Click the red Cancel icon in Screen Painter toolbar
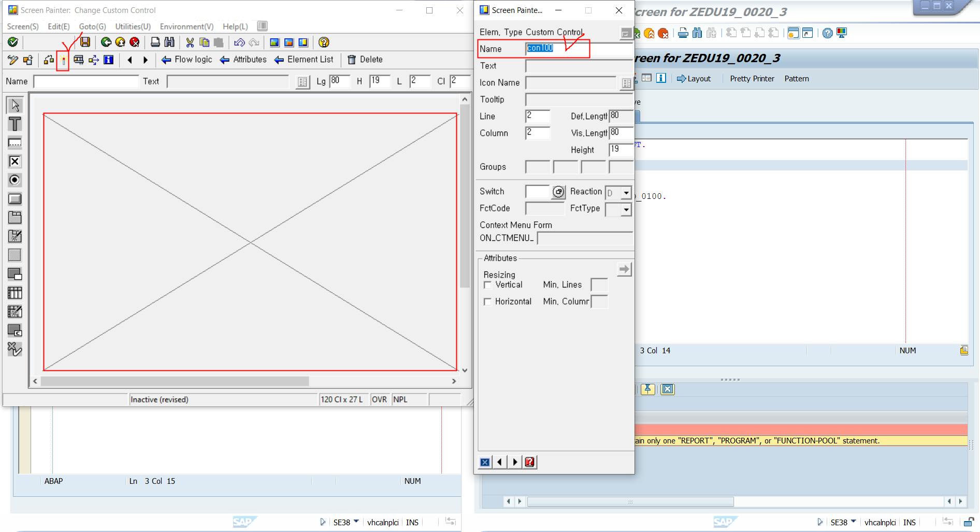 point(134,42)
